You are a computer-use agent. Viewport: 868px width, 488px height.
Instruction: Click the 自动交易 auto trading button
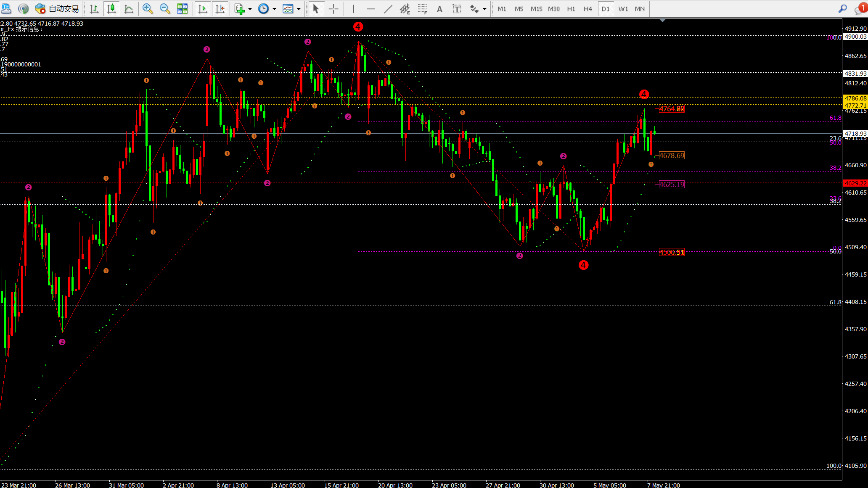(x=57, y=8)
